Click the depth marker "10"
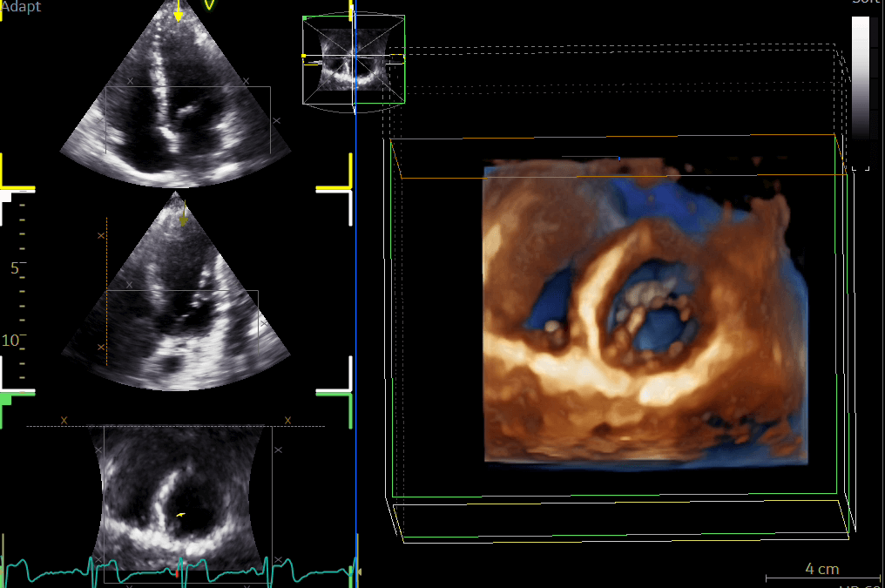The image size is (885, 588). point(10,341)
